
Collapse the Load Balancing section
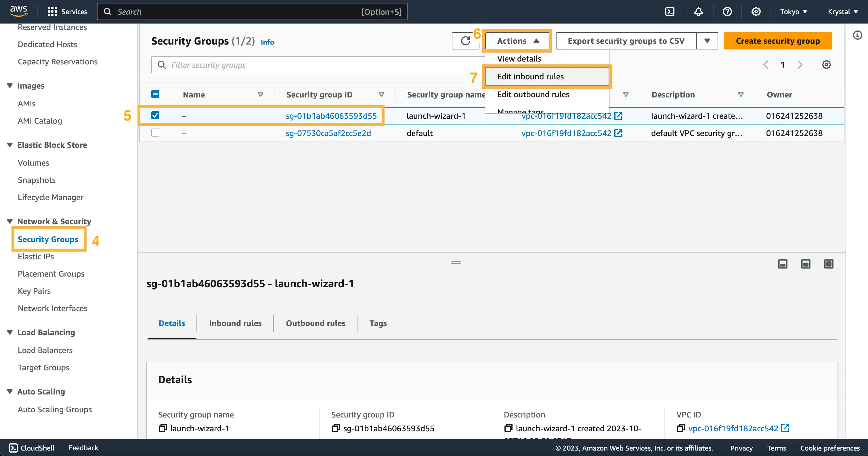click(10, 332)
